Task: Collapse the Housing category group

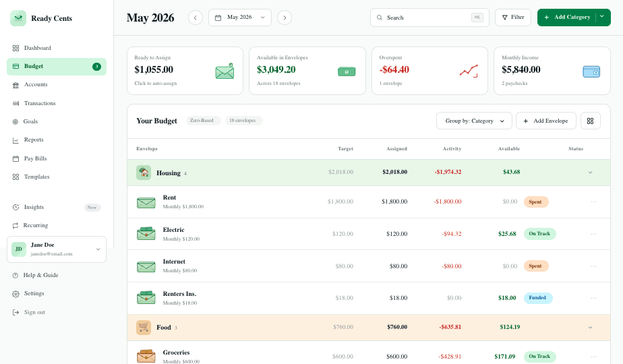Action: tap(590, 173)
